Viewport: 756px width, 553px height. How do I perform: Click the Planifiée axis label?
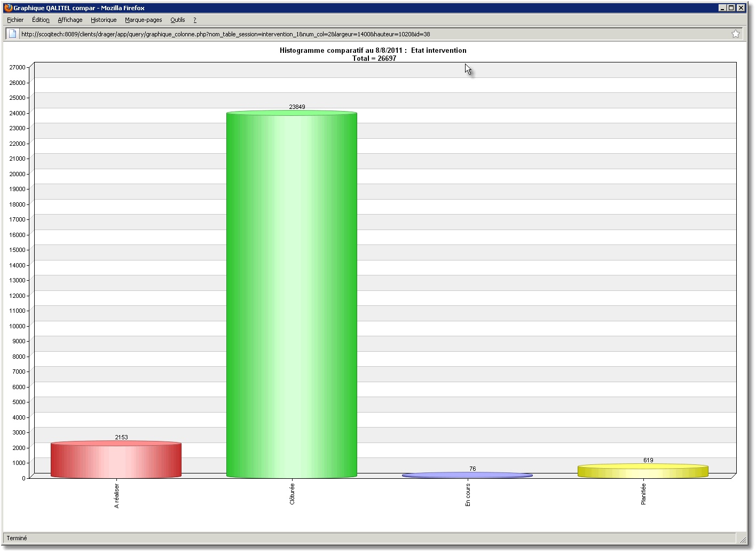(x=643, y=494)
